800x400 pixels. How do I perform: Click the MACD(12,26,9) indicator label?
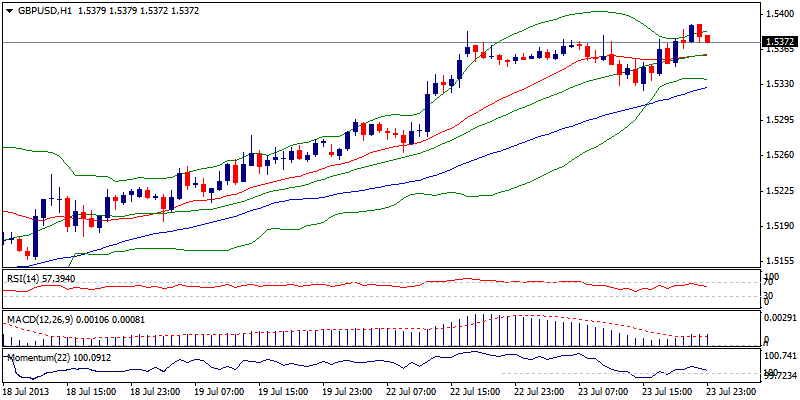(40, 317)
